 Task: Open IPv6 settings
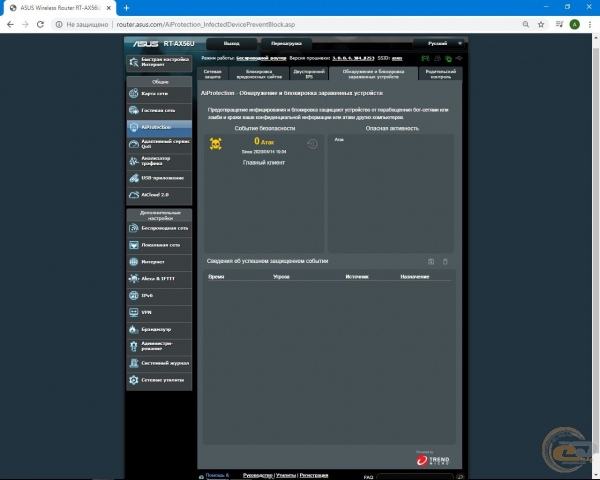(159, 296)
